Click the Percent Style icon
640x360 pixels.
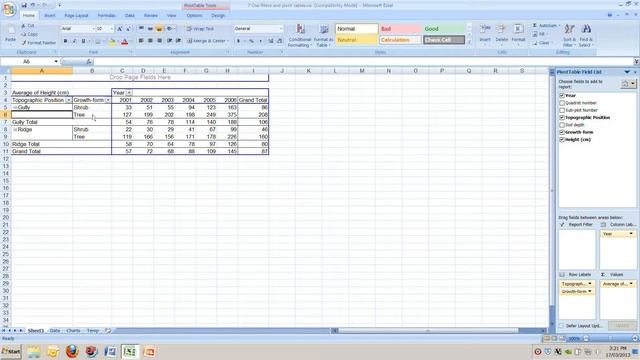click(x=251, y=41)
